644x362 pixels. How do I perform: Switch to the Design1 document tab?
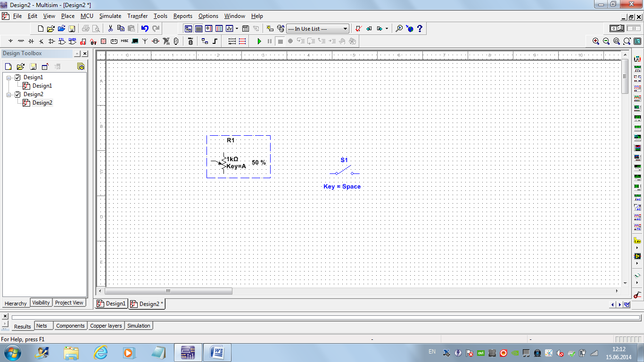(x=111, y=304)
